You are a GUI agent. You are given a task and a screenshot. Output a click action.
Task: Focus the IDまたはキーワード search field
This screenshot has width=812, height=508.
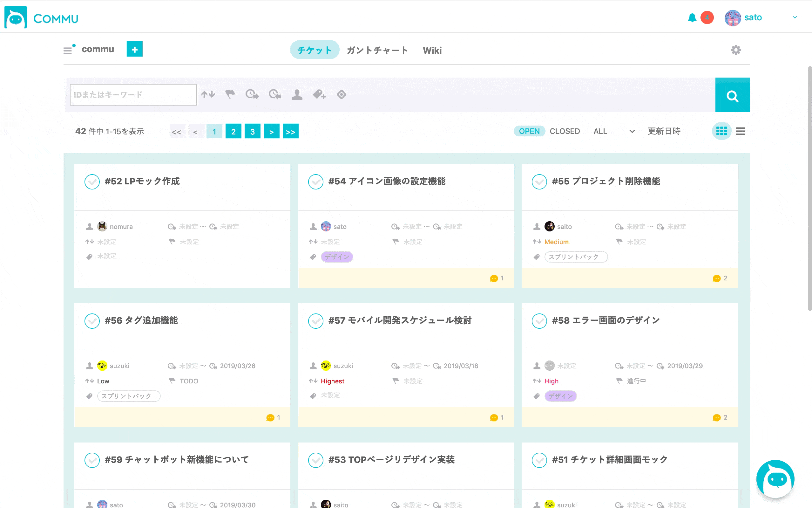click(133, 95)
